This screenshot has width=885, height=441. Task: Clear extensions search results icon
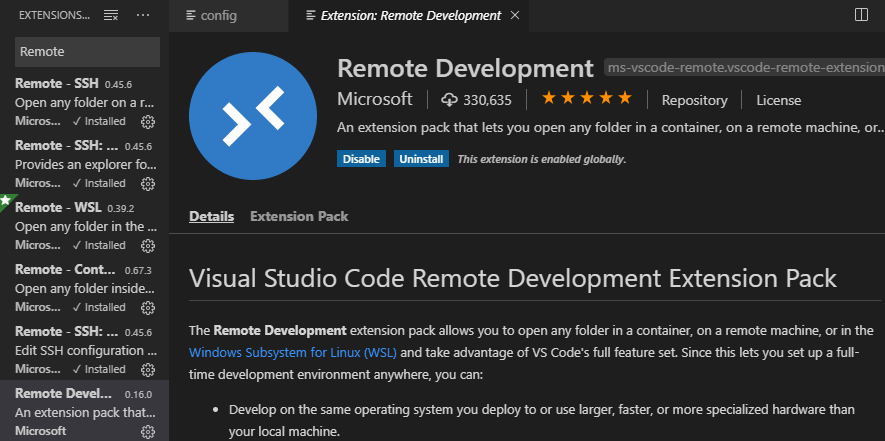pyautogui.click(x=111, y=15)
